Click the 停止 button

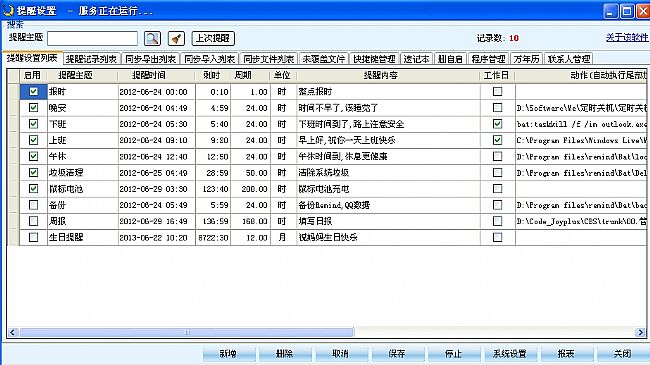coord(454,354)
